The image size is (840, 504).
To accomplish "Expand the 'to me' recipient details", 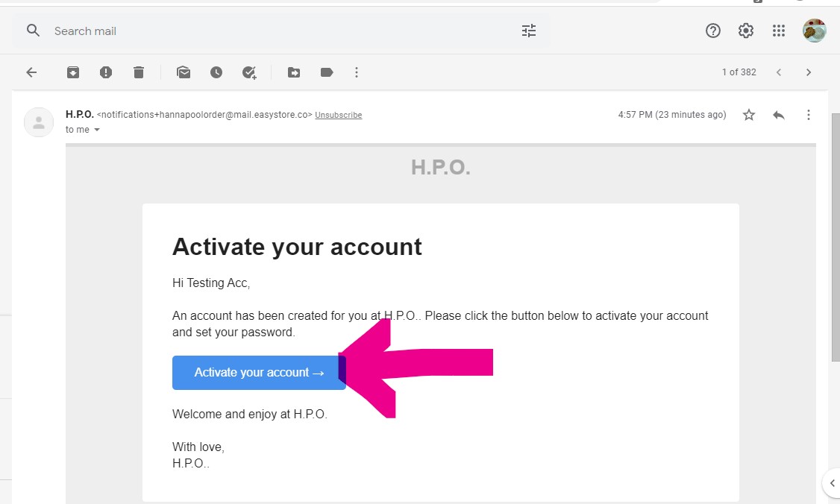I will tap(97, 130).
